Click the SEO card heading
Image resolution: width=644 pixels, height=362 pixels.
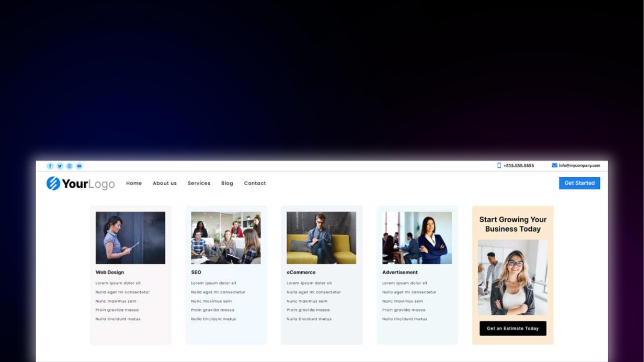196,272
